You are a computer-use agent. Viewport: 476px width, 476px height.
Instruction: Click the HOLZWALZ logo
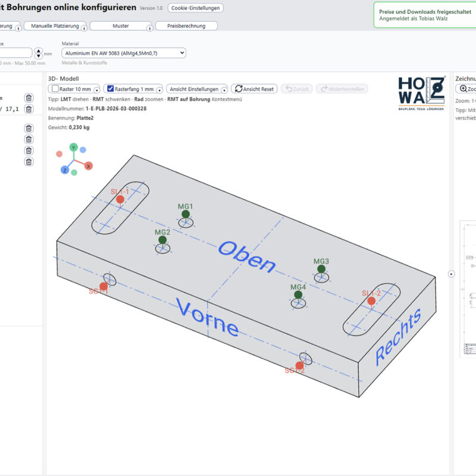422,93
